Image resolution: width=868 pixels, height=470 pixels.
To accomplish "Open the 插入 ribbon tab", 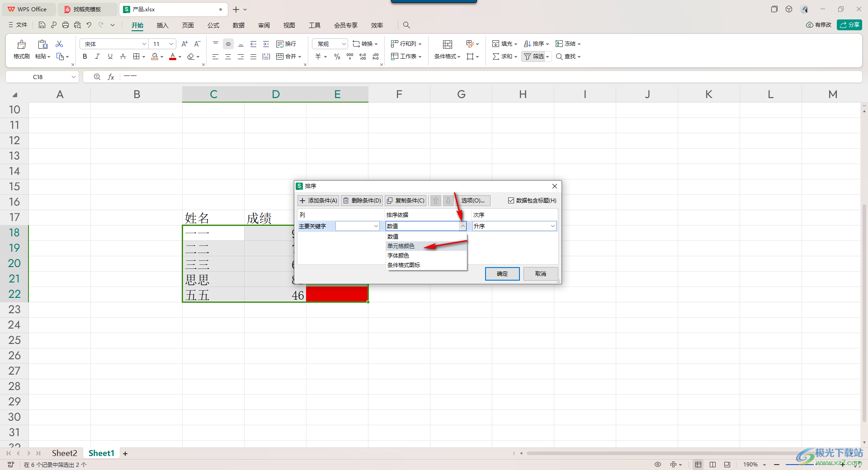I will tap(162, 25).
